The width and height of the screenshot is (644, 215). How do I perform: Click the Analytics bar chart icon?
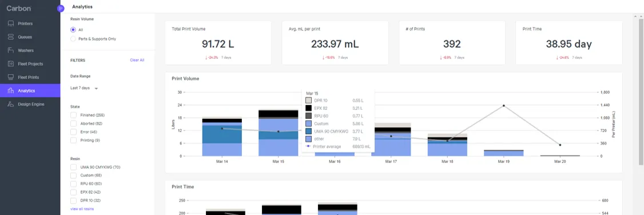[11, 91]
